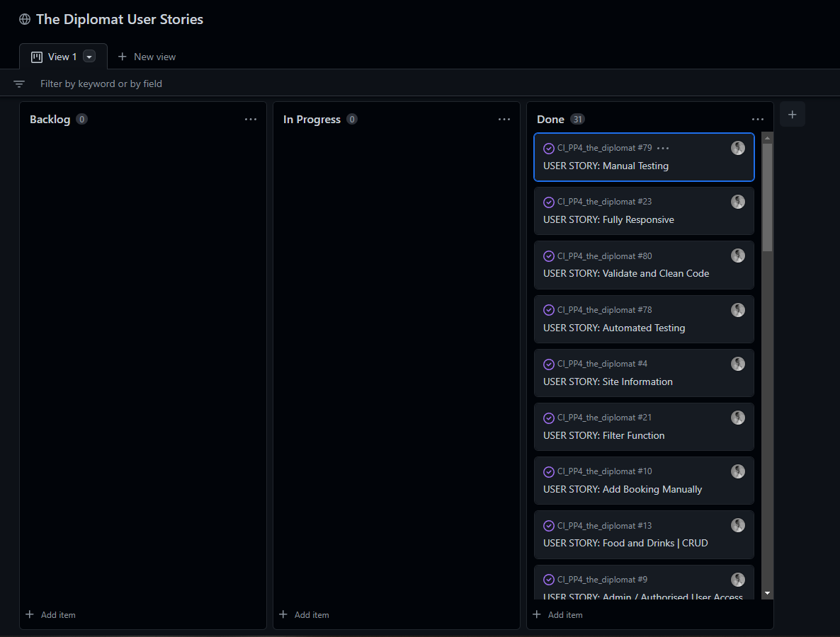The image size is (840, 637).
Task: Focus the Filter by keyword or by field input
Action: [x=101, y=84]
